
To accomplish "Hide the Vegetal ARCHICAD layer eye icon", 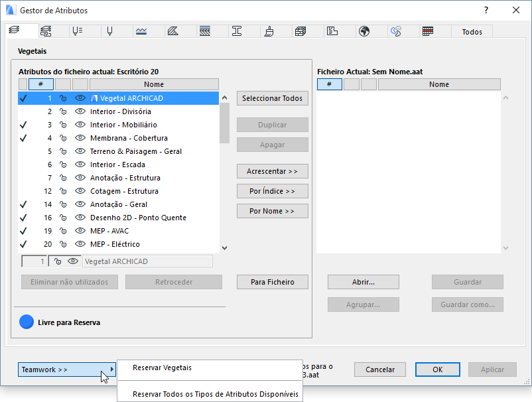I will pos(80,98).
